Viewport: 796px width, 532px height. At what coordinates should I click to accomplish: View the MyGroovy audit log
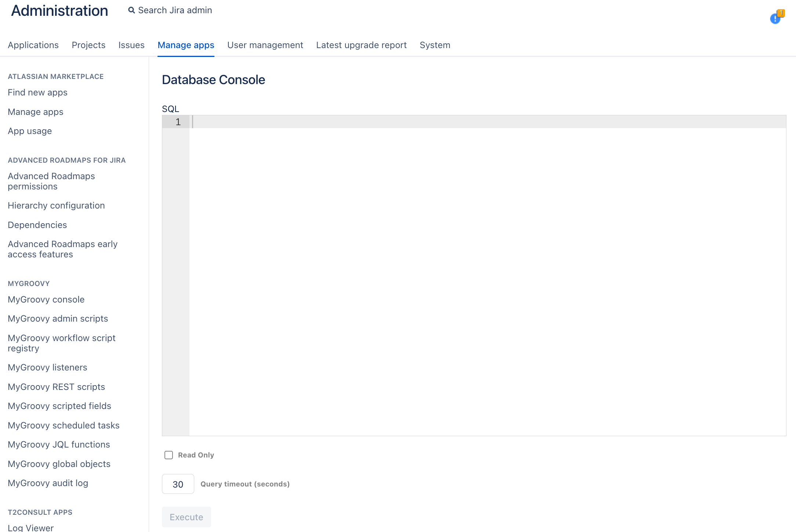point(48,483)
